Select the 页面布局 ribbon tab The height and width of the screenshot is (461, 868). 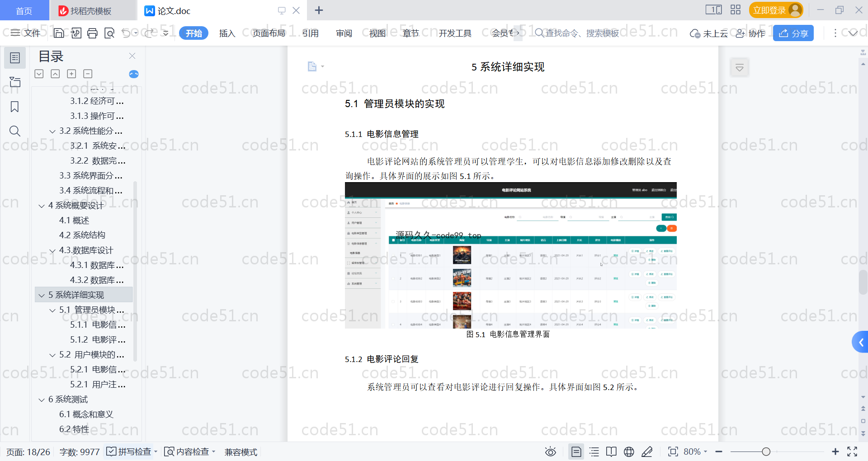(269, 33)
